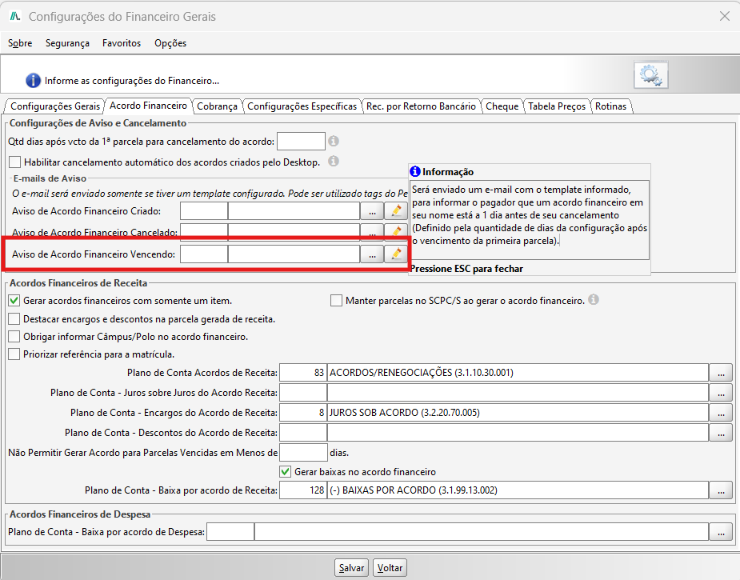Close the Configurações do Financeiro Gerais window

pyautogui.click(x=724, y=17)
